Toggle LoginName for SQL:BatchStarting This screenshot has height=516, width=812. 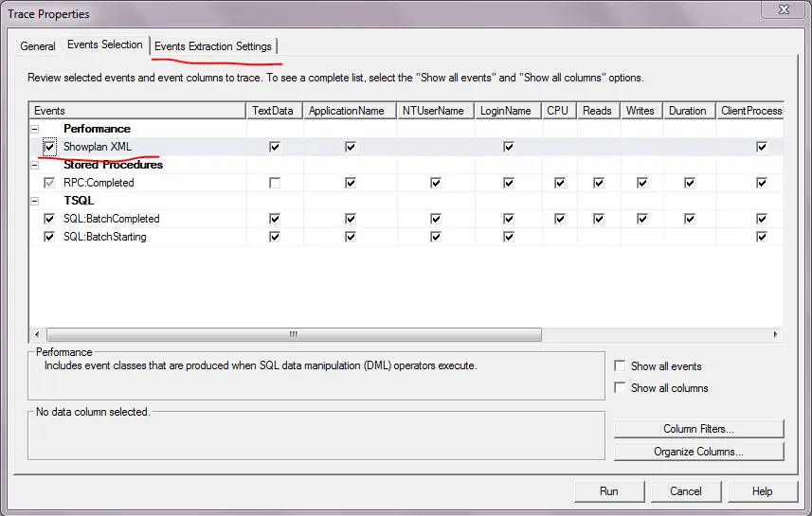pyautogui.click(x=509, y=237)
